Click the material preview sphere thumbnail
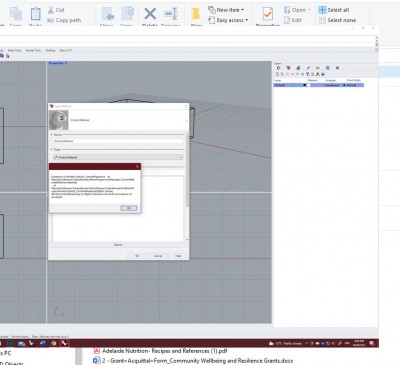 coord(59,120)
